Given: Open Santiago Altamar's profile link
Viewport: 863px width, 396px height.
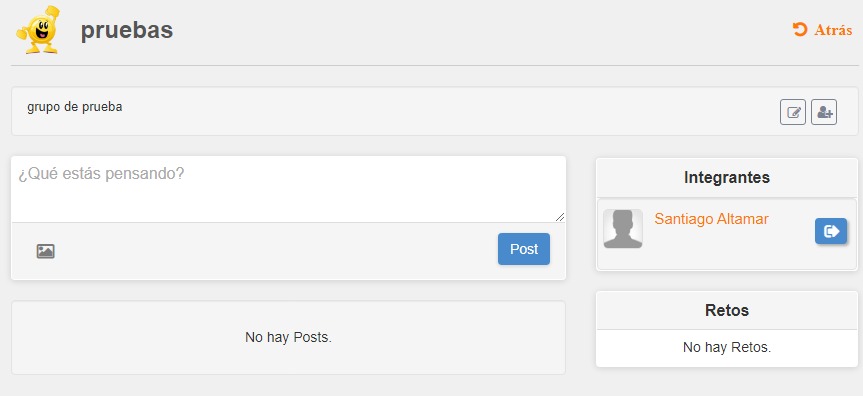Looking at the screenshot, I should (711, 219).
